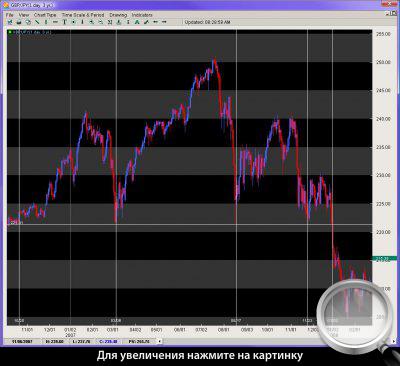
Task: Click the green dot chart legend marker
Action: coord(10,32)
